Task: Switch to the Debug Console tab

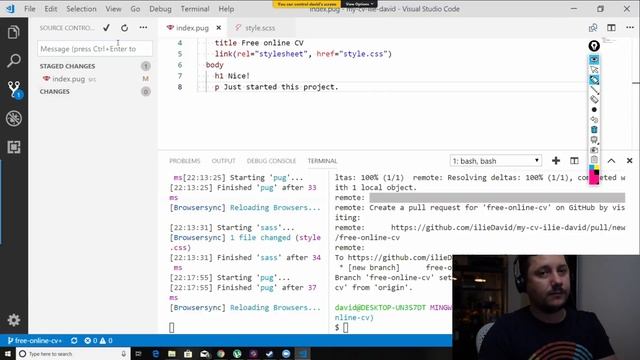Action: coord(271,161)
